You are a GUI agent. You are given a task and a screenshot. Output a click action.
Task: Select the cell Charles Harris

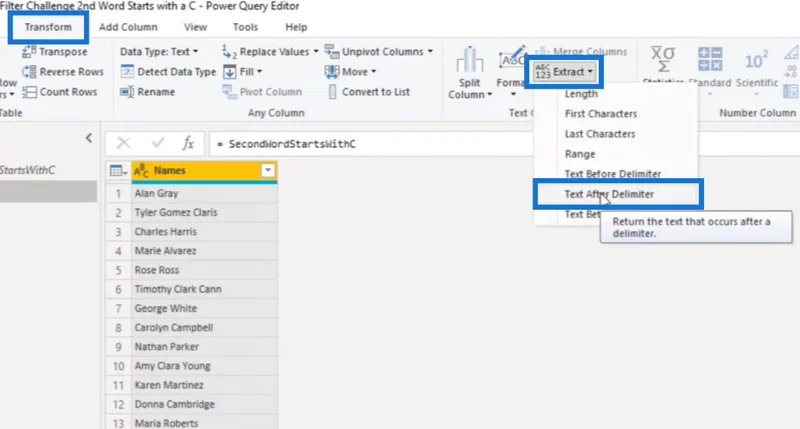(x=205, y=232)
